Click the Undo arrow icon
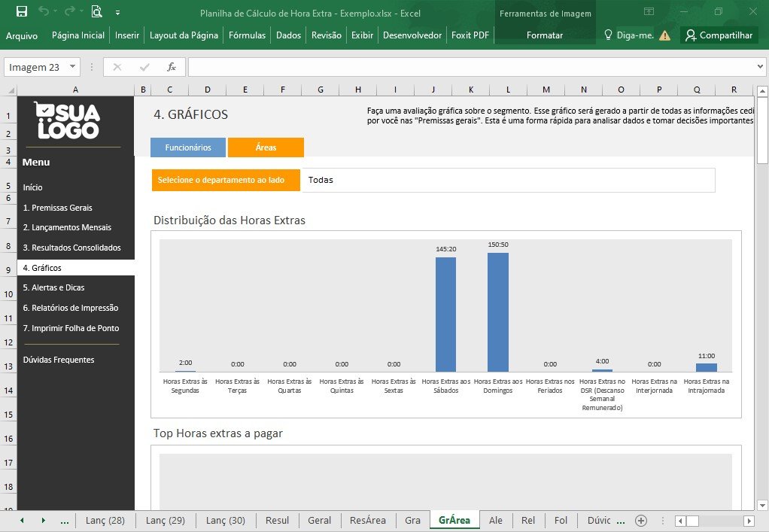This screenshot has width=769, height=532. click(x=44, y=11)
